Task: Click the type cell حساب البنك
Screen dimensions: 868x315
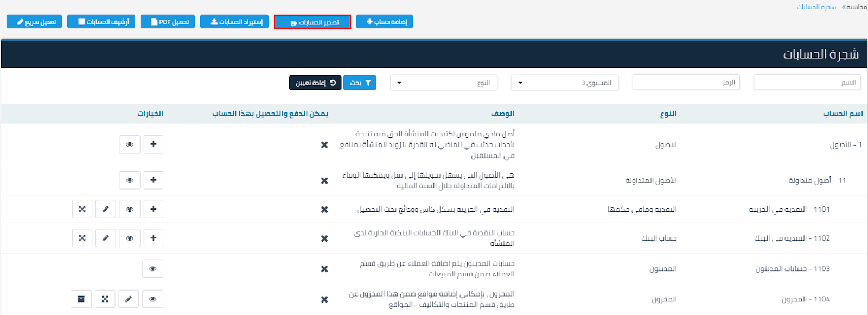Action: 659,238
